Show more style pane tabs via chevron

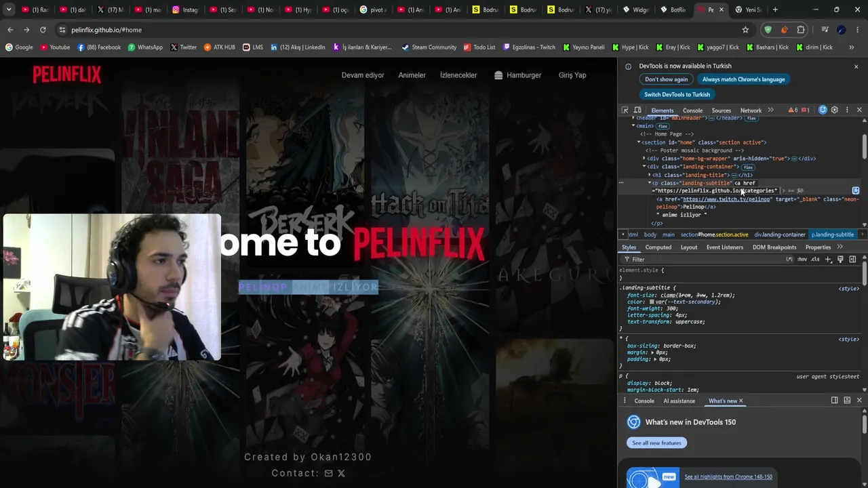click(840, 247)
